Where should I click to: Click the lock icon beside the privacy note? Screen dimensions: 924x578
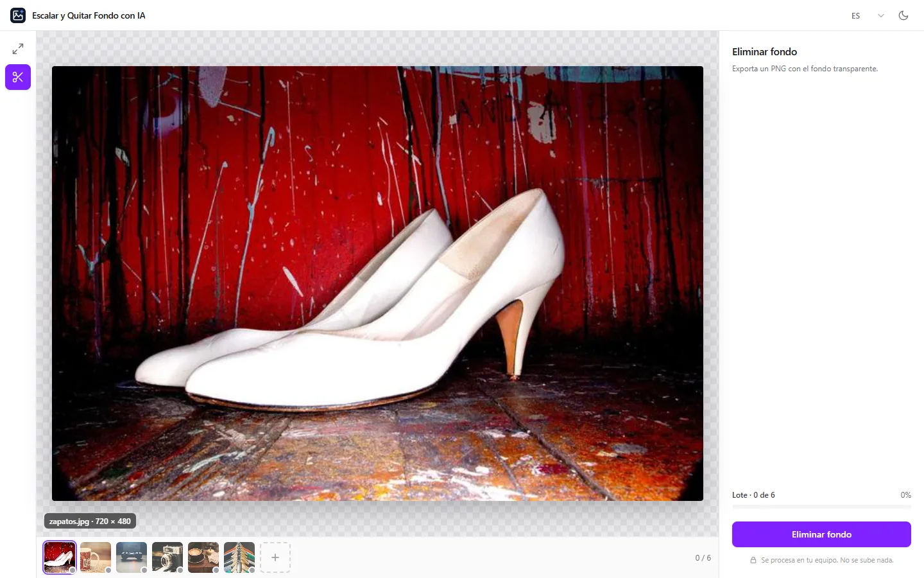753,560
